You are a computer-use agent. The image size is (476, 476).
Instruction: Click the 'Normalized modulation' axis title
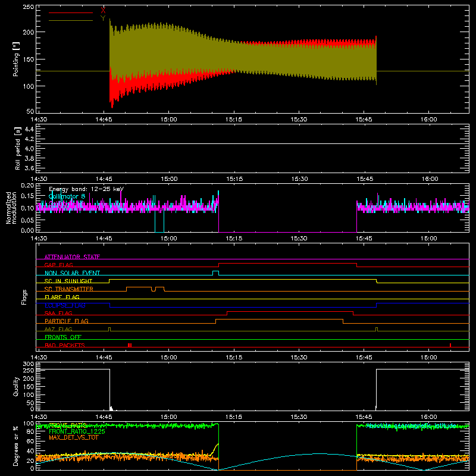(x=12, y=208)
